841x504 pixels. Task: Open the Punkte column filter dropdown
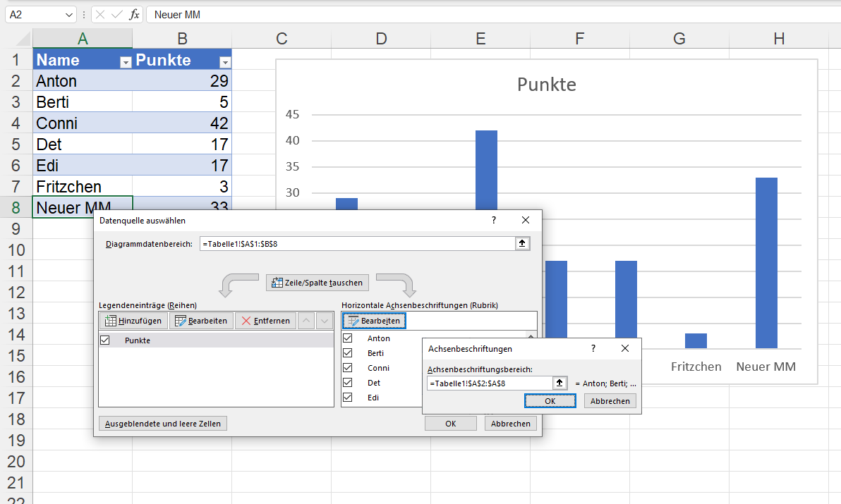pos(224,62)
